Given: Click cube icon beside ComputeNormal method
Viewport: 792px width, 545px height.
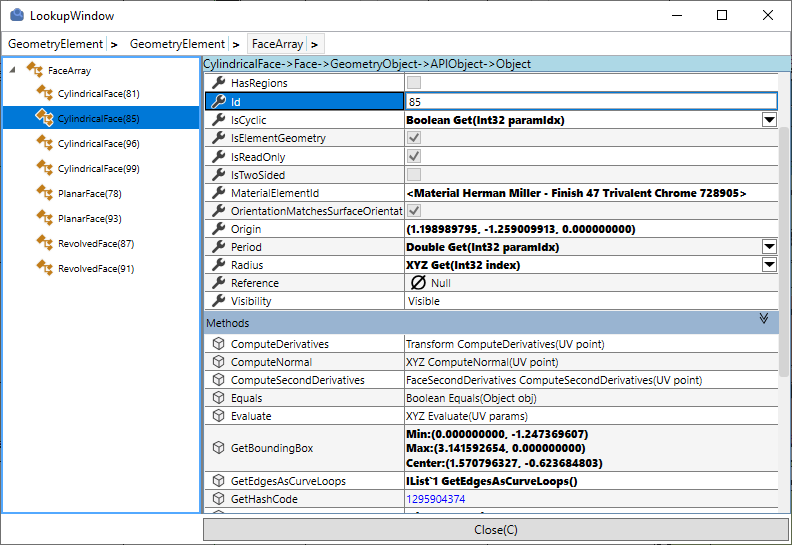Looking at the screenshot, I should pyautogui.click(x=218, y=362).
